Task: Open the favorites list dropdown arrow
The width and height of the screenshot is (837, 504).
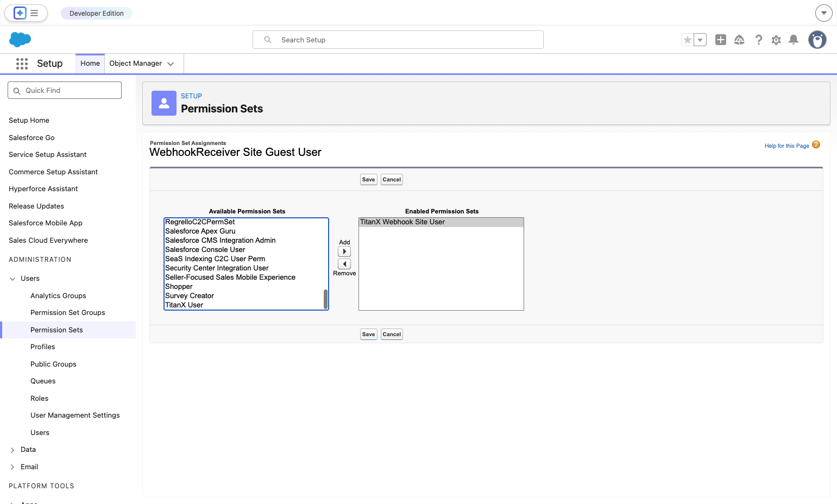Action: coord(700,40)
